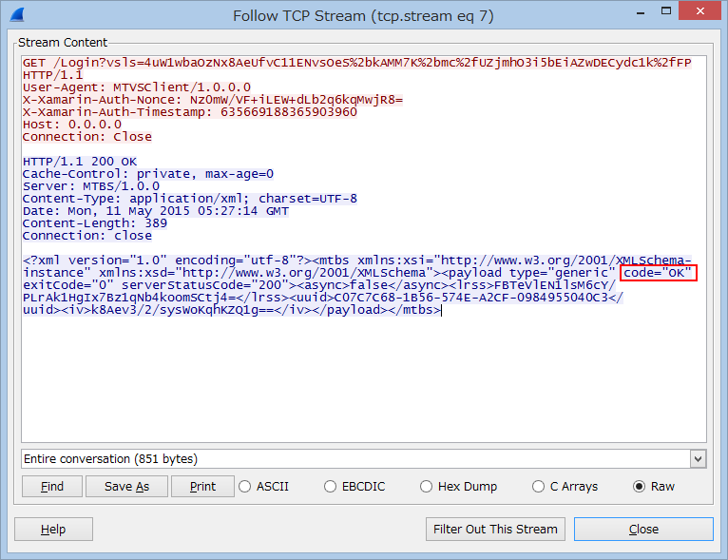Choose the Hex Dump display option

pos(426,486)
